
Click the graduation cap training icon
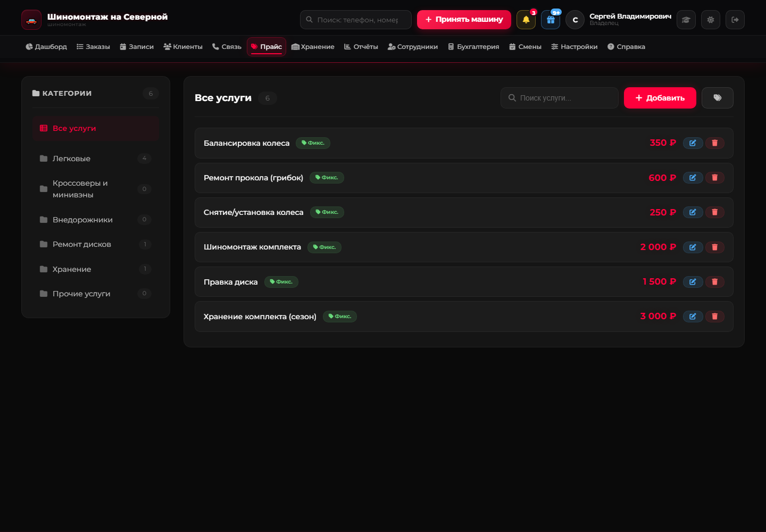point(686,20)
